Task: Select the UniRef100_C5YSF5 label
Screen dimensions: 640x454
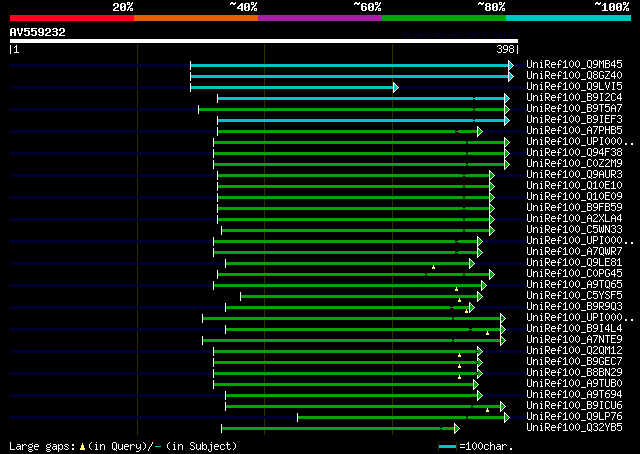Action: pos(574,296)
